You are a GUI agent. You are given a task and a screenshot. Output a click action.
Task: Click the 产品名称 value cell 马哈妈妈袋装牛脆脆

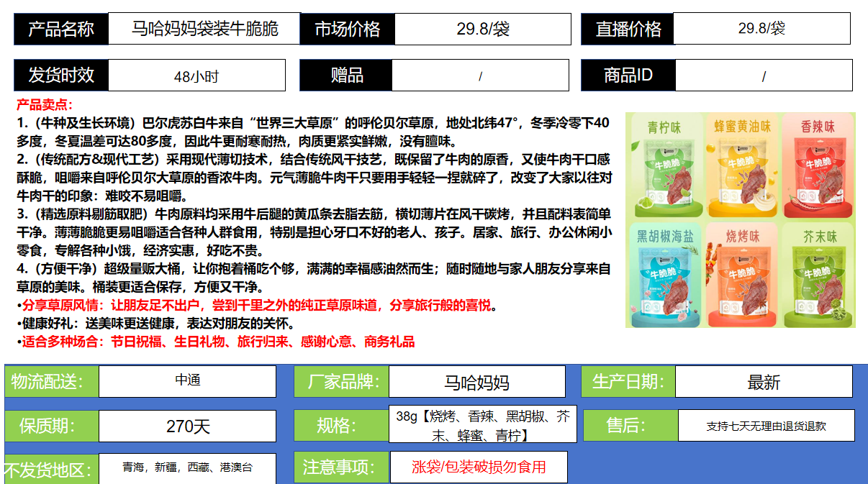point(204,29)
